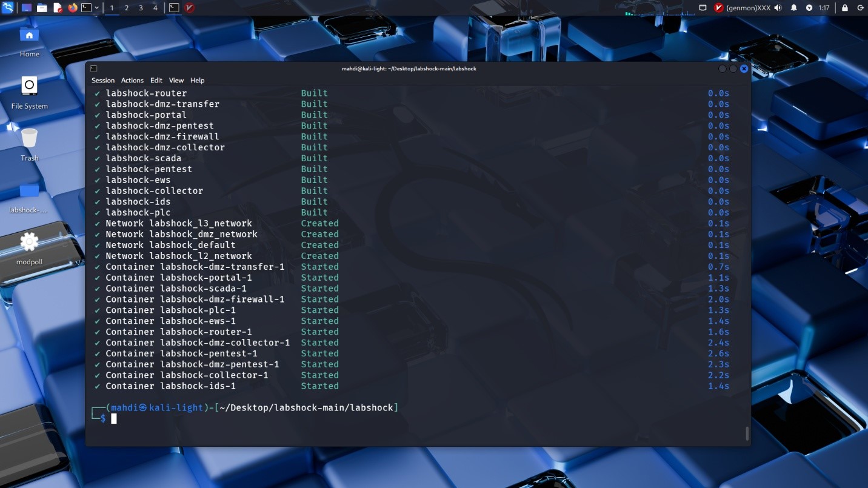This screenshot has width=868, height=488.
Task: Switch to workspace 2
Action: 127,8
